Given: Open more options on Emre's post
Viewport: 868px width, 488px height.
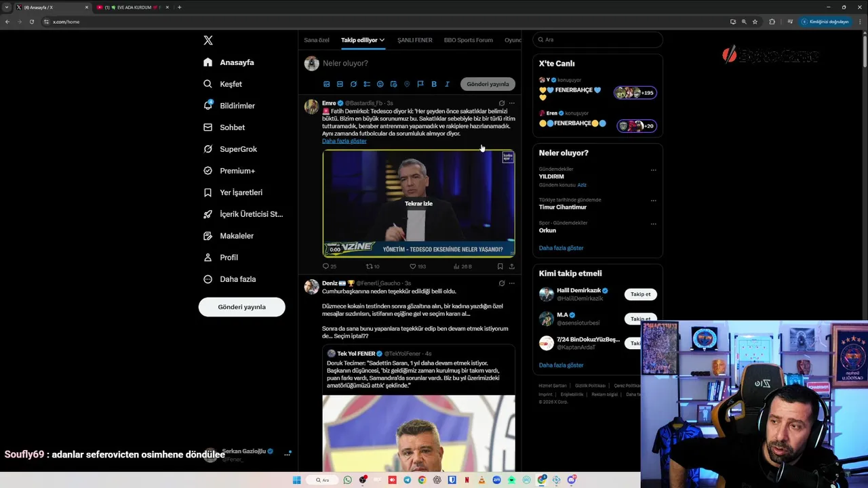Looking at the screenshot, I should tap(511, 103).
